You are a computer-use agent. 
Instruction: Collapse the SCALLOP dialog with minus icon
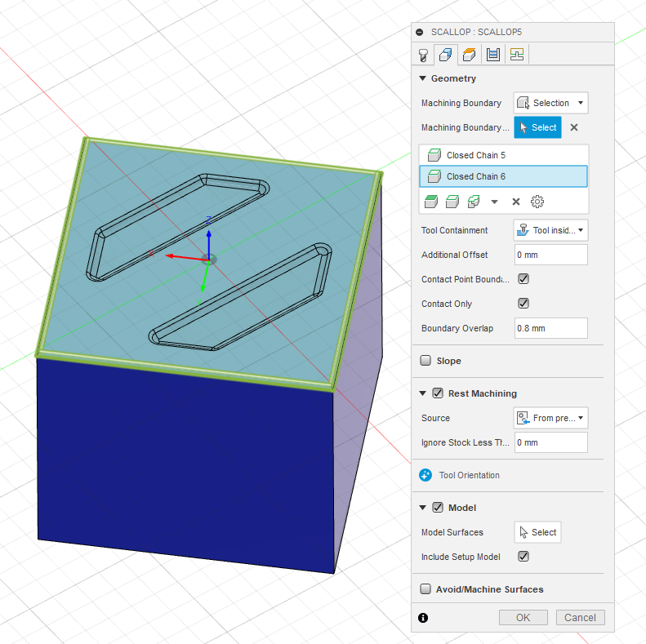click(x=420, y=32)
